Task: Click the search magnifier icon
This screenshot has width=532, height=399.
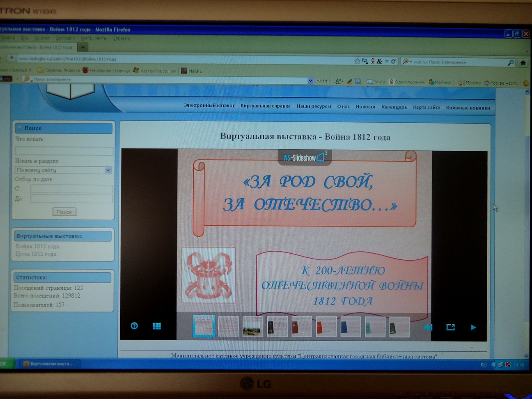Action: pyautogui.click(x=510, y=62)
